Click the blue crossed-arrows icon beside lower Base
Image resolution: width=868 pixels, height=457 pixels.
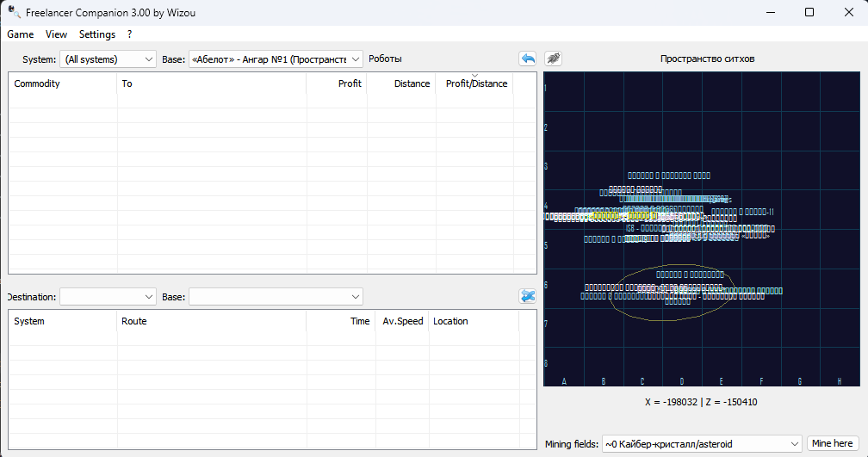(528, 296)
